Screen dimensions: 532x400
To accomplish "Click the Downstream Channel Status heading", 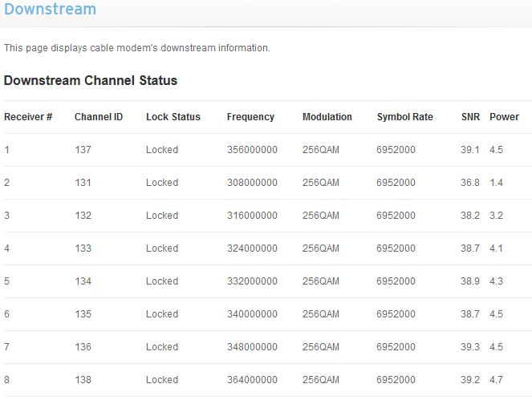I will pos(91,81).
